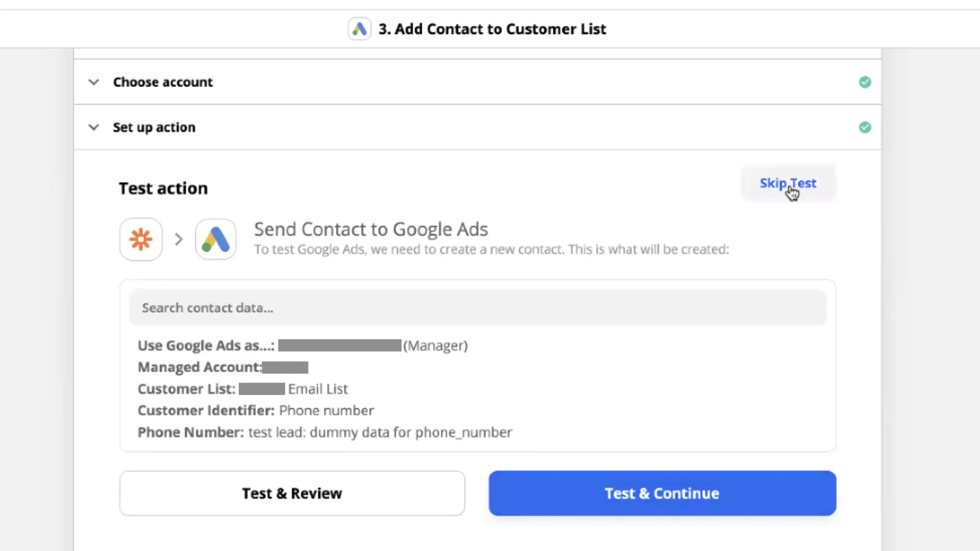This screenshot has width=980, height=551.
Task: Open the Choose account row
Action: 163,82
